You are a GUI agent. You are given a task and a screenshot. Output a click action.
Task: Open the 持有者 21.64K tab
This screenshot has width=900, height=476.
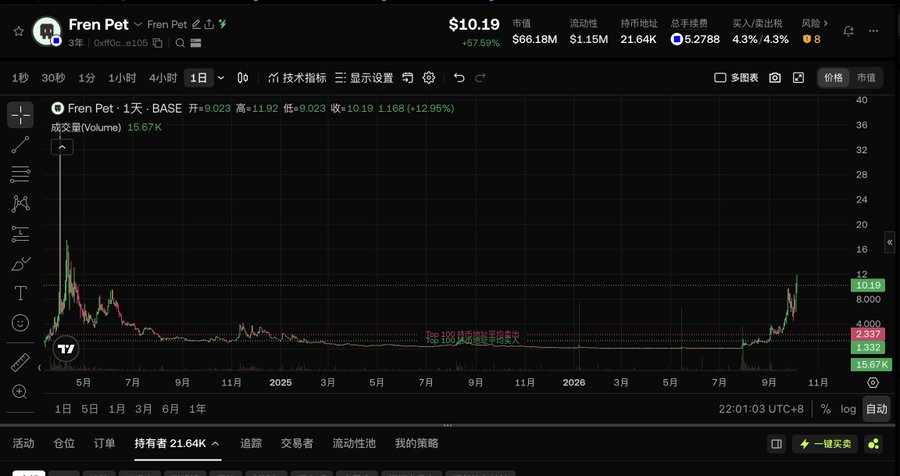pos(177,443)
